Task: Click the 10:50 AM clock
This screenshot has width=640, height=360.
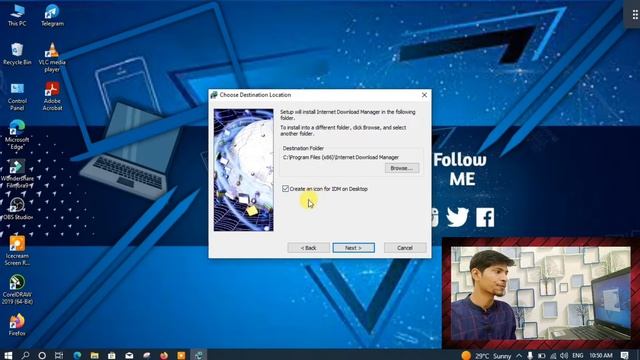Action: [601, 356]
